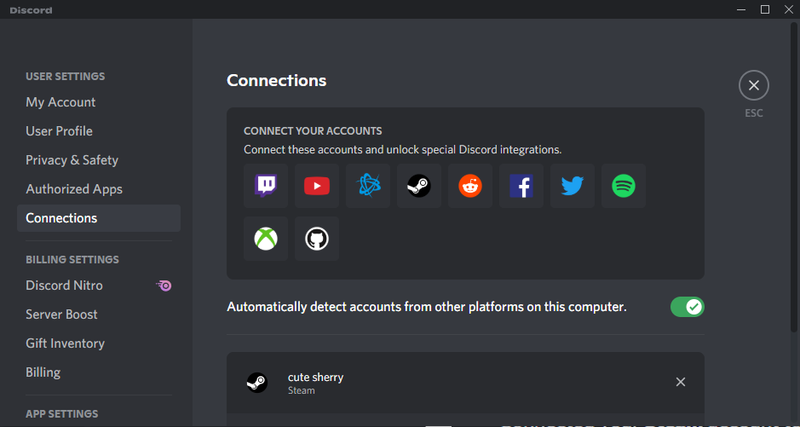This screenshot has height=427, width=800.
Task: Connect an Xbox account
Action: click(x=265, y=239)
